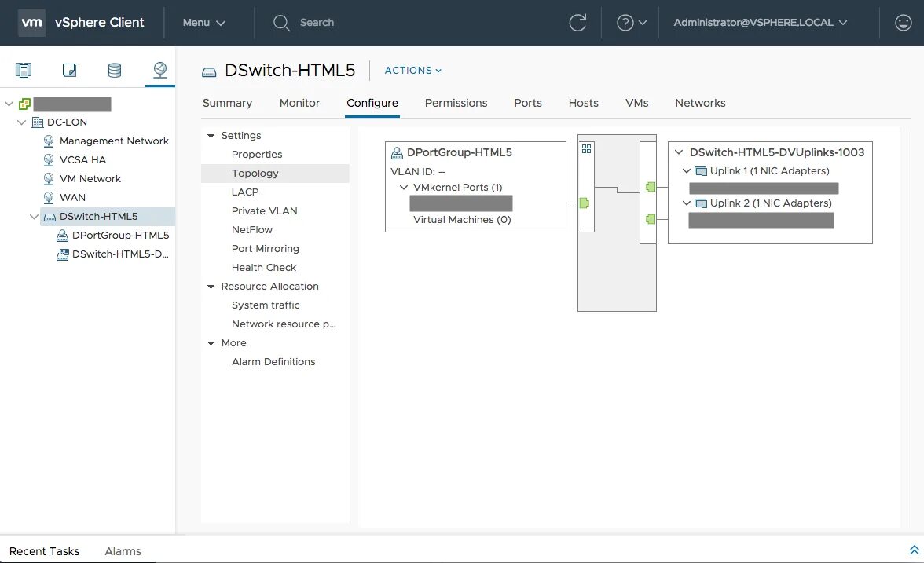The width and height of the screenshot is (924, 563).
Task: Collapse the VMkernel Ports (1) list
Action: (x=404, y=187)
